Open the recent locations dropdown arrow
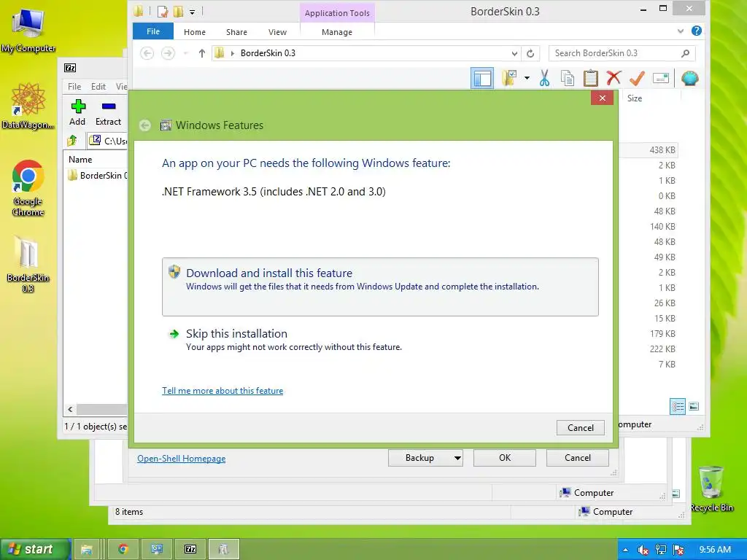The image size is (747, 560). click(x=186, y=53)
